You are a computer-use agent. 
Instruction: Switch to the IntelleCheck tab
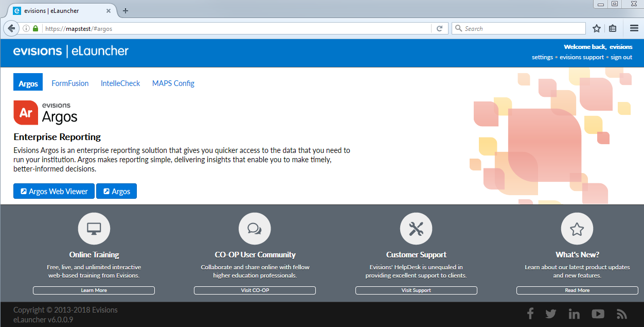click(120, 83)
